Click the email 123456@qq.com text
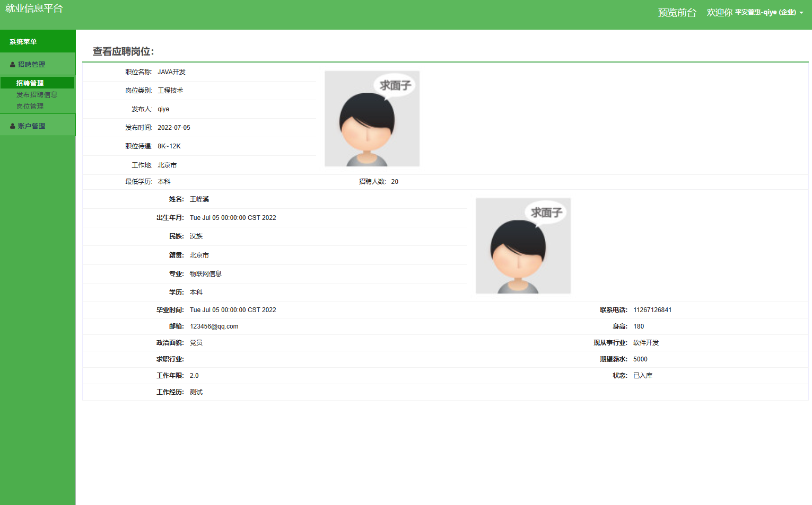Image resolution: width=812 pixels, height=505 pixels. click(x=214, y=326)
